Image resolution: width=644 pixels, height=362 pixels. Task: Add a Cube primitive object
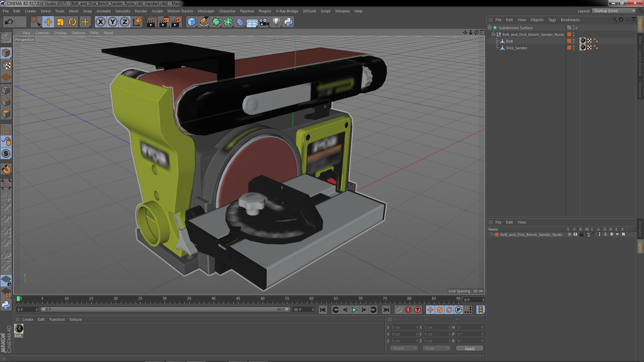[192, 22]
